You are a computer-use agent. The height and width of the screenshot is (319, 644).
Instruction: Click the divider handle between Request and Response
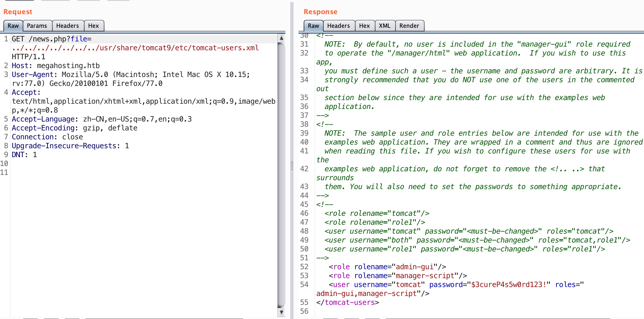click(x=292, y=166)
